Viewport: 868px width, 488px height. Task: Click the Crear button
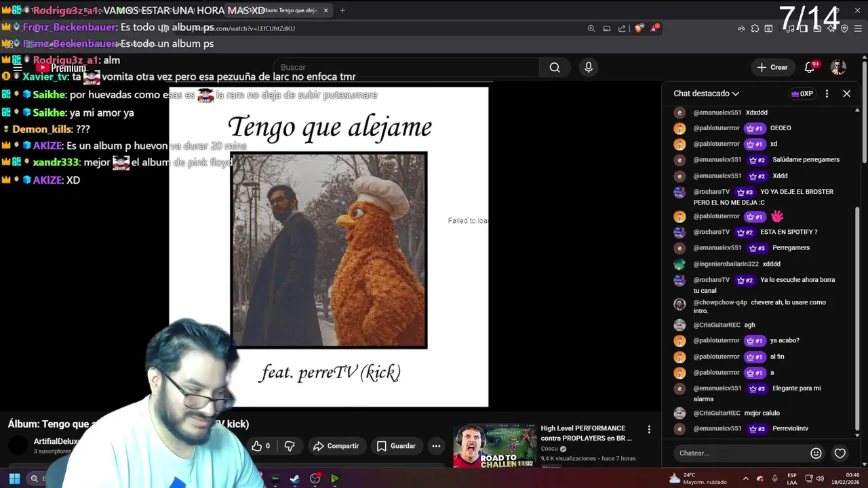[x=772, y=67]
